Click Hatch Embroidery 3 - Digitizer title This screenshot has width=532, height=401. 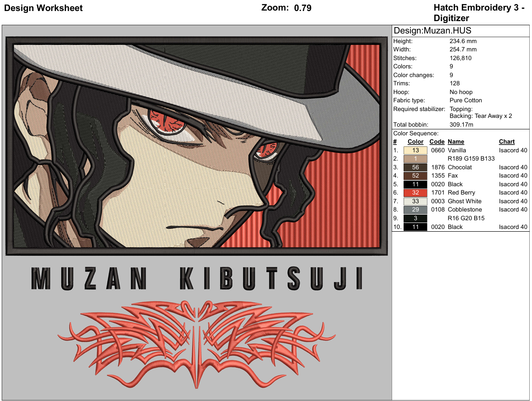click(479, 13)
